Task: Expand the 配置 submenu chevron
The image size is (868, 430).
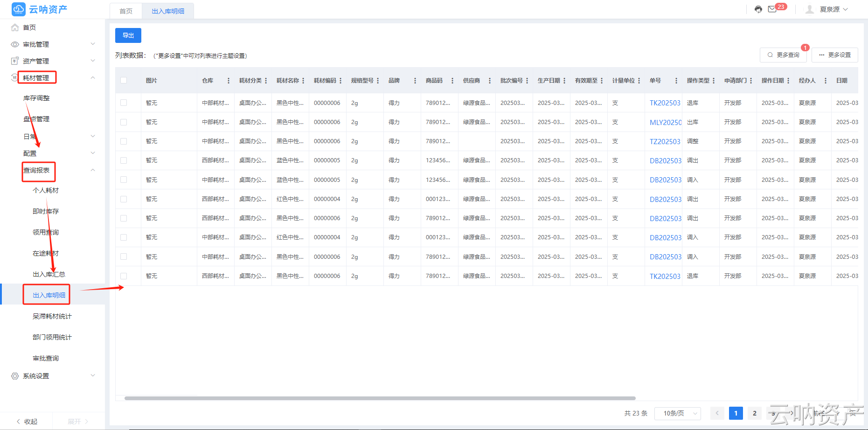Action: click(x=93, y=153)
